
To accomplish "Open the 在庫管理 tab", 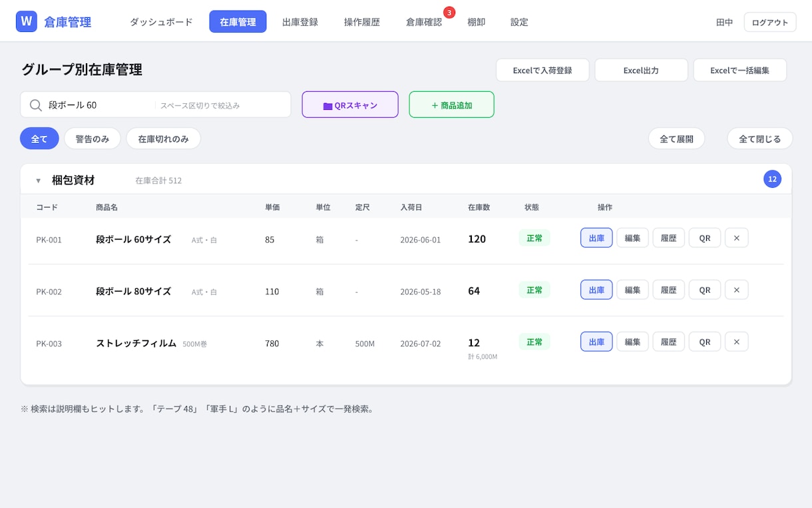I will [x=238, y=22].
